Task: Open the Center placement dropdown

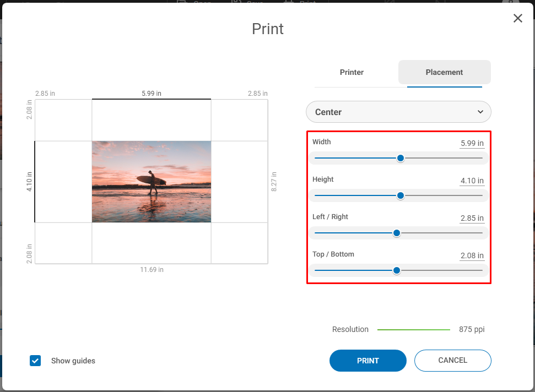Action: point(398,112)
